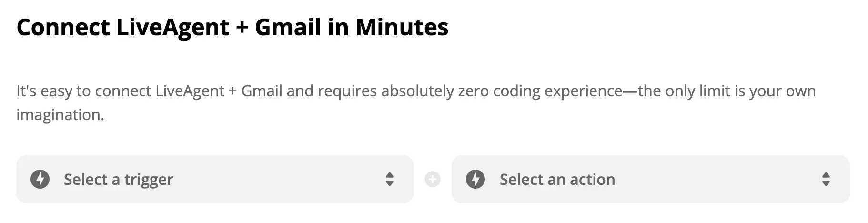Click the Connect LiveAgent + Gmail in Minutes heading
This screenshot has height=223, width=868.
coord(232,27)
